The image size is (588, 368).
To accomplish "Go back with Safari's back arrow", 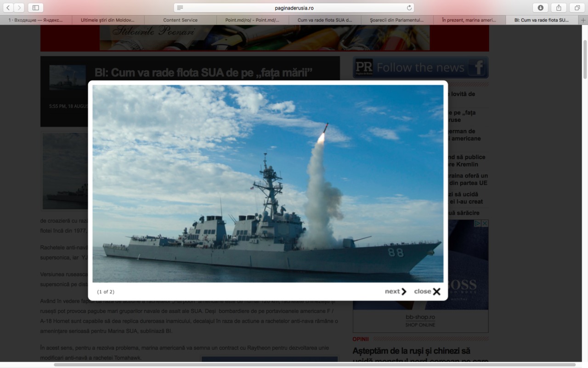I will 8,7.
